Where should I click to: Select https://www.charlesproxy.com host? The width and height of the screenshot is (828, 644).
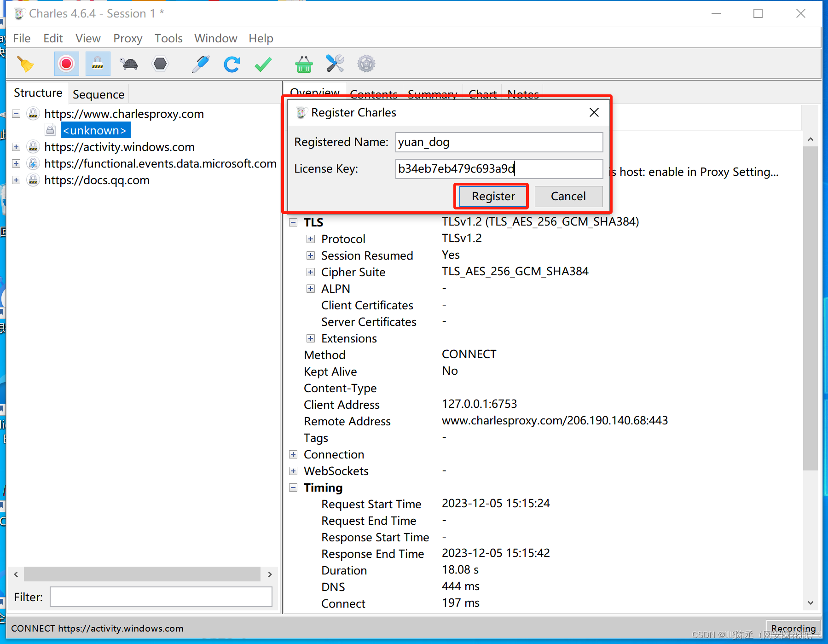pos(124,114)
